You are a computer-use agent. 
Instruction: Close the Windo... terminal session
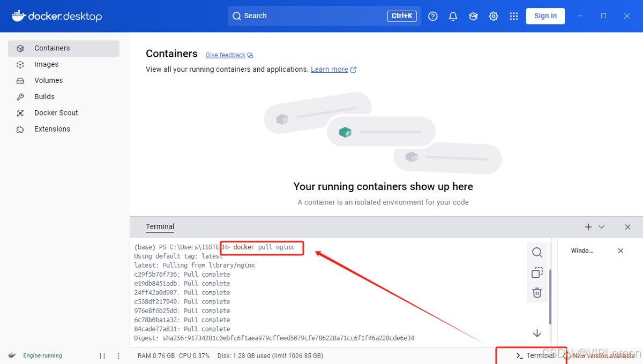(x=620, y=251)
